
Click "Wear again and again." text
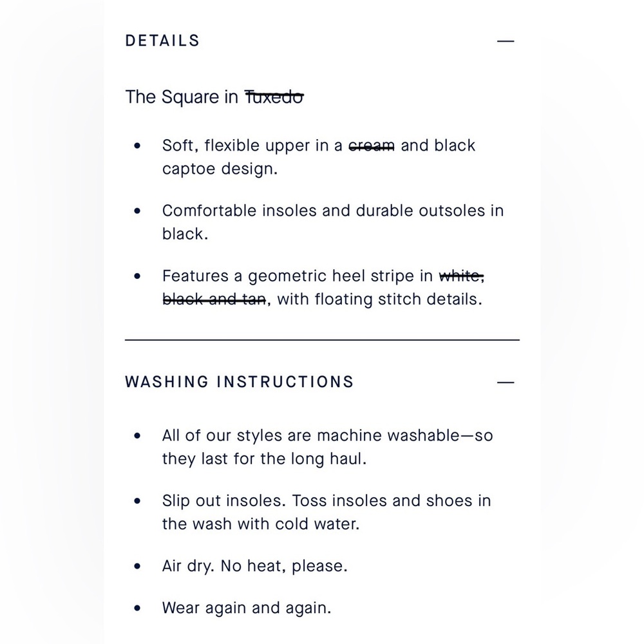coord(247,608)
